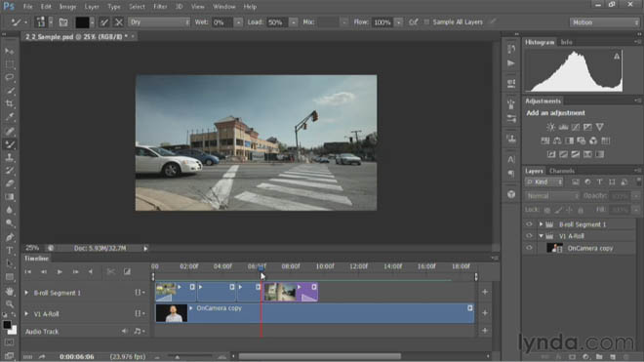Add media to V1 A-Roll track
The width and height of the screenshot is (644, 362).
click(x=485, y=312)
